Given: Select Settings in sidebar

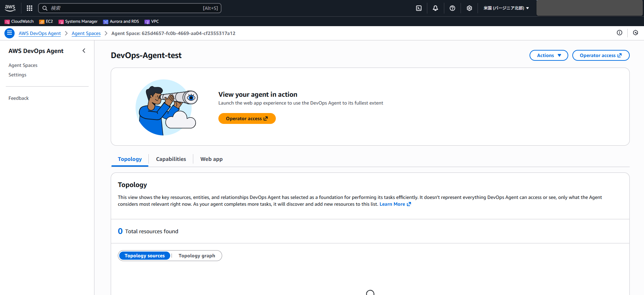Looking at the screenshot, I should tap(17, 75).
